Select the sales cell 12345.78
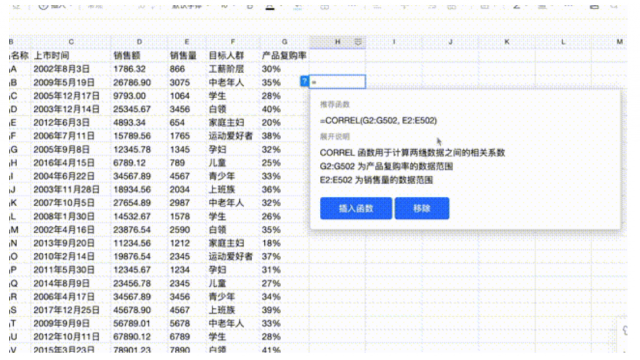 coord(139,149)
